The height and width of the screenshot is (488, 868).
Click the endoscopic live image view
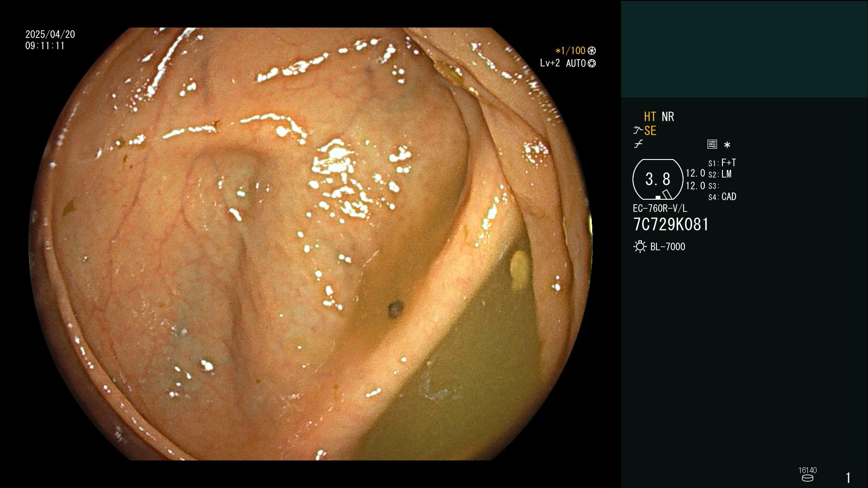[311, 244]
